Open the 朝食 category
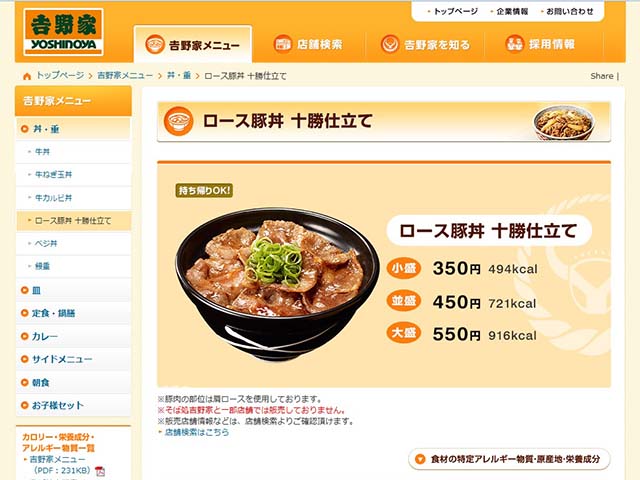 [x=73, y=382]
